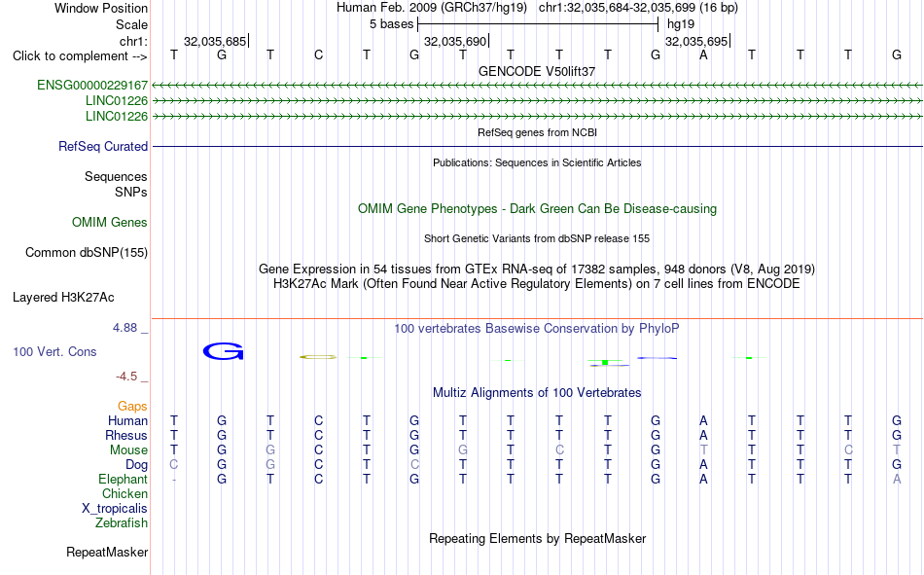Click the Sequences track label
The height and width of the screenshot is (575, 924).
pyautogui.click(x=116, y=176)
